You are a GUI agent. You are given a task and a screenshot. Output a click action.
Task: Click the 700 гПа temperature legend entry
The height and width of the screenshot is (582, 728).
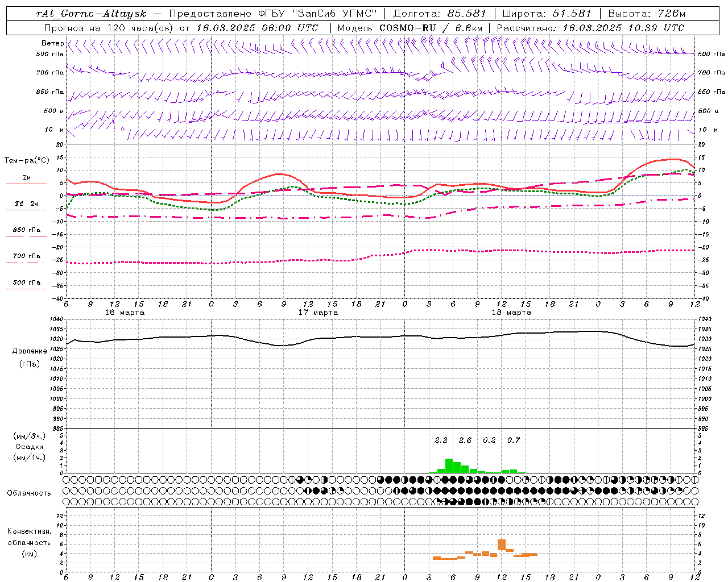tap(26, 256)
